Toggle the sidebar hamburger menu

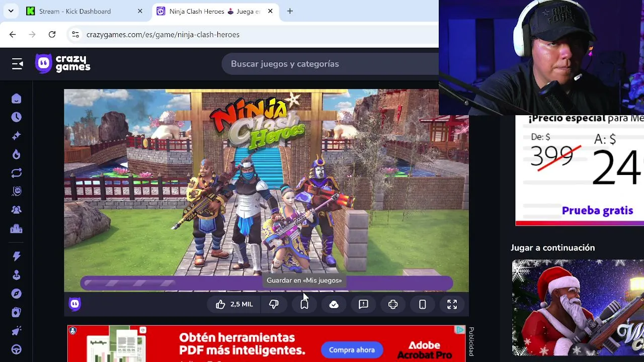pyautogui.click(x=18, y=64)
